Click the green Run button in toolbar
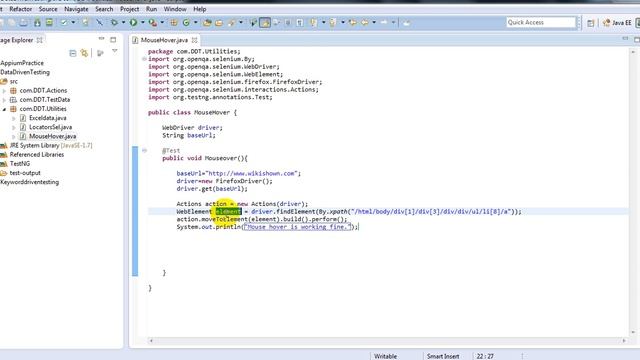Image resolution: width=640 pixels, height=360 pixels. tap(133, 22)
